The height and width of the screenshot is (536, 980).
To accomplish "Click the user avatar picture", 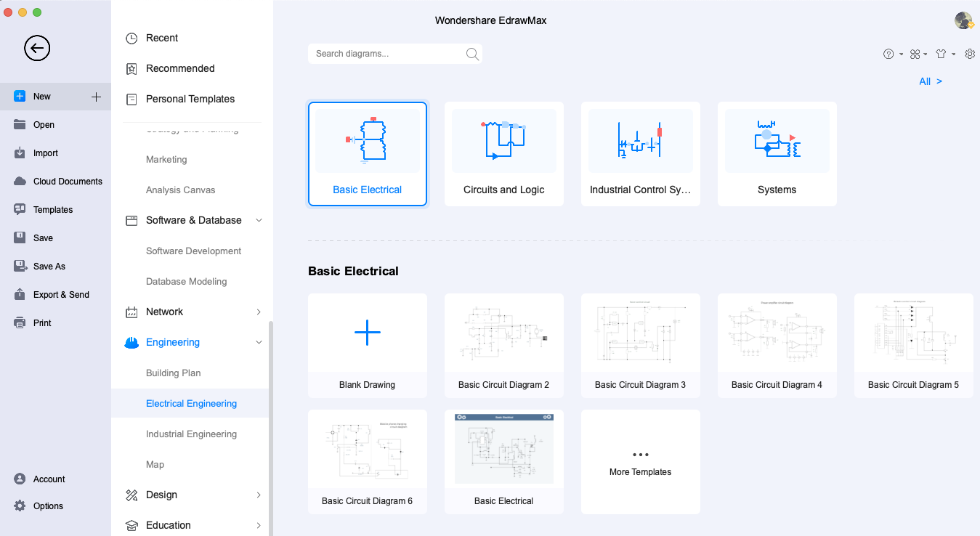I will coord(964,20).
